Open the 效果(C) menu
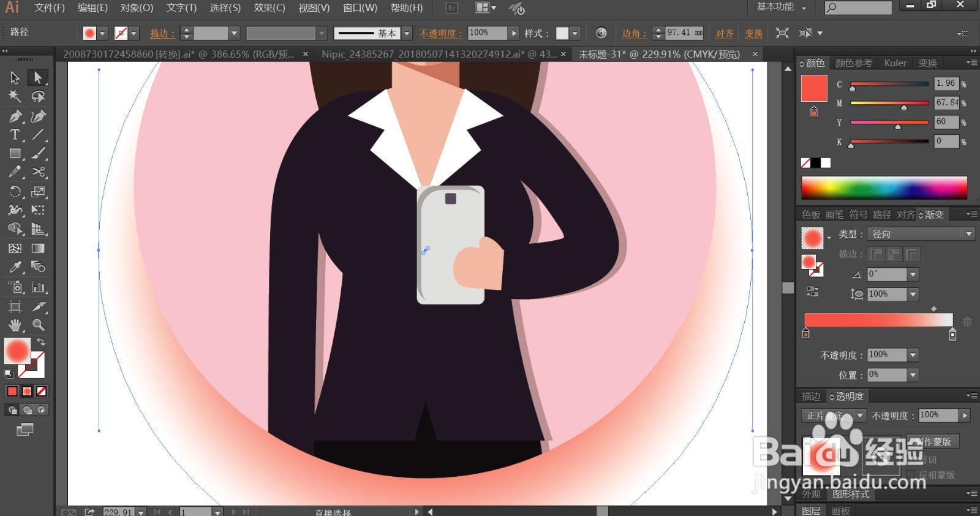This screenshot has width=980, height=516. point(269,8)
